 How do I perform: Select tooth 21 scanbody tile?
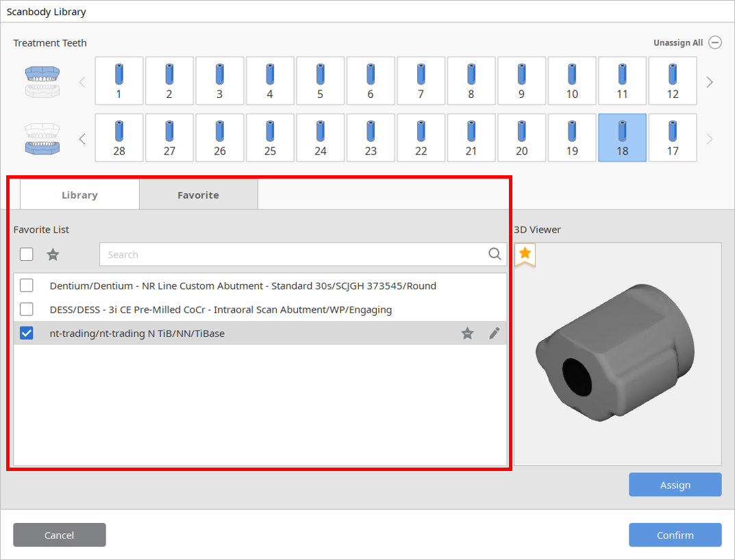[471, 138]
